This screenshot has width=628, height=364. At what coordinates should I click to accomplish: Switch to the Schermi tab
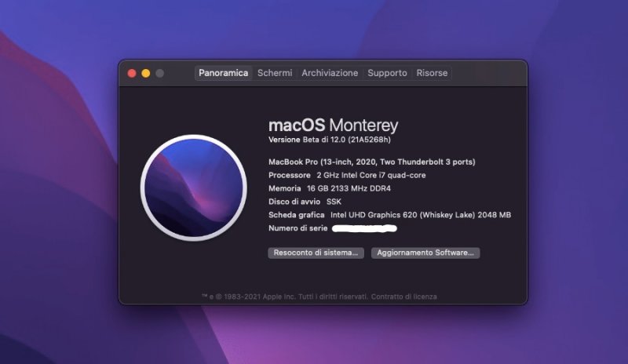click(275, 73)
